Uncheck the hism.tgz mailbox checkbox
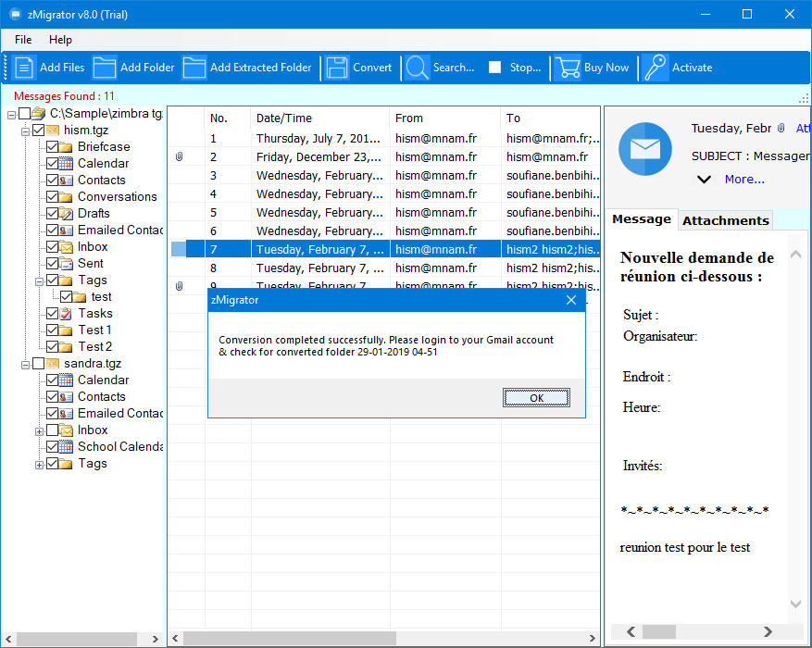Viewport: 812px width, 648px height. 38,130
